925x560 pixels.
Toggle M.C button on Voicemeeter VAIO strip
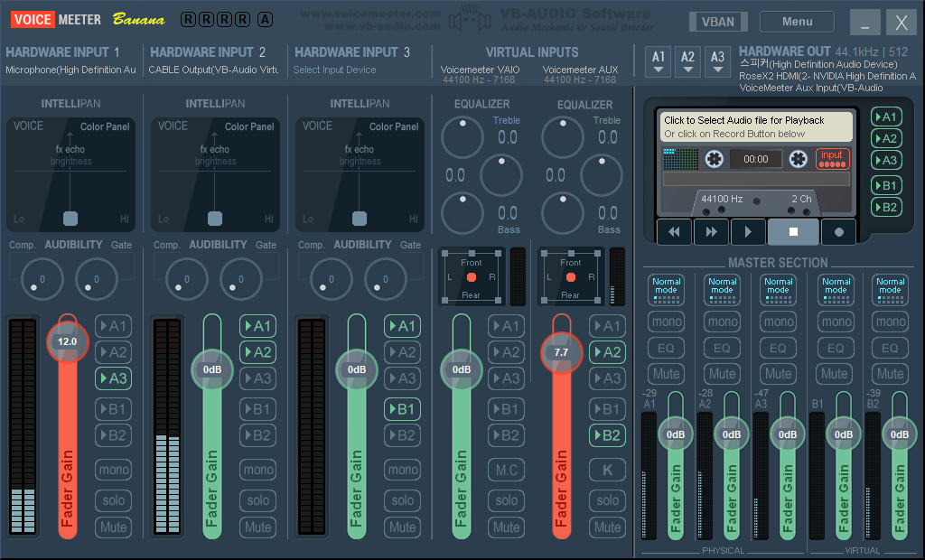coord(506,470)
